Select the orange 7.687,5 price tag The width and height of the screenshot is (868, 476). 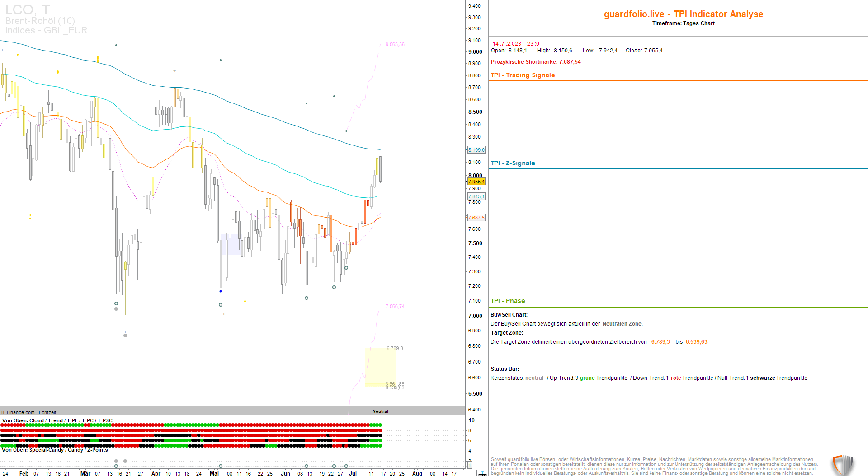coord(476,218)
